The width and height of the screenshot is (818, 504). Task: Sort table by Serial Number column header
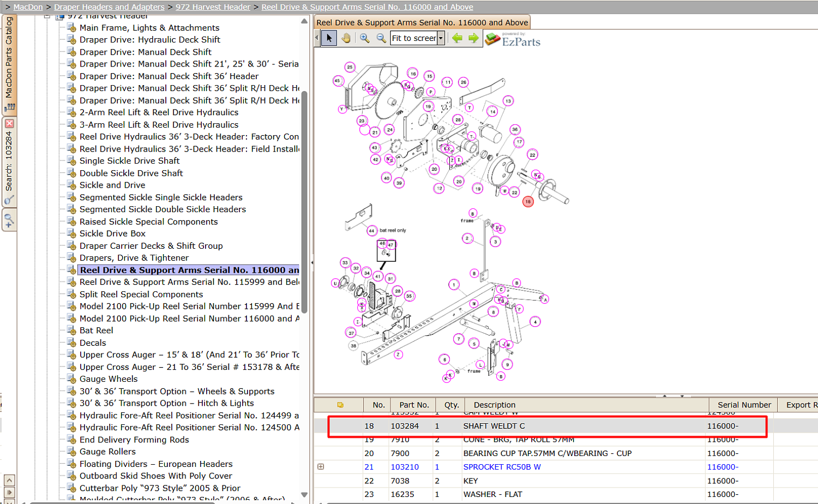click(744, 405)
